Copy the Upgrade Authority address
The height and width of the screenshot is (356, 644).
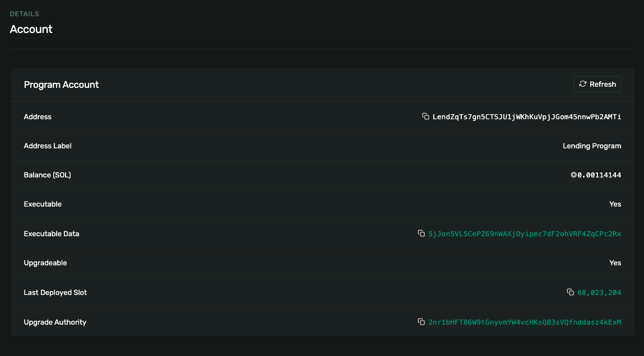pos(421,322)
